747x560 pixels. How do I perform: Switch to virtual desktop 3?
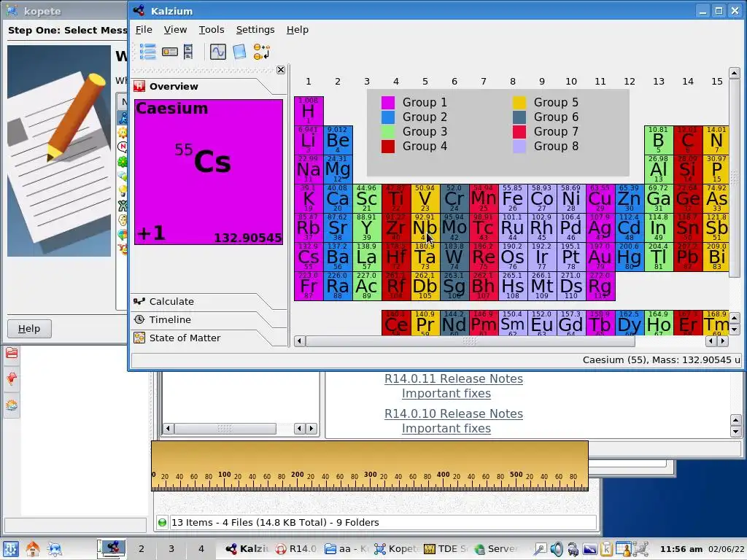171,549
